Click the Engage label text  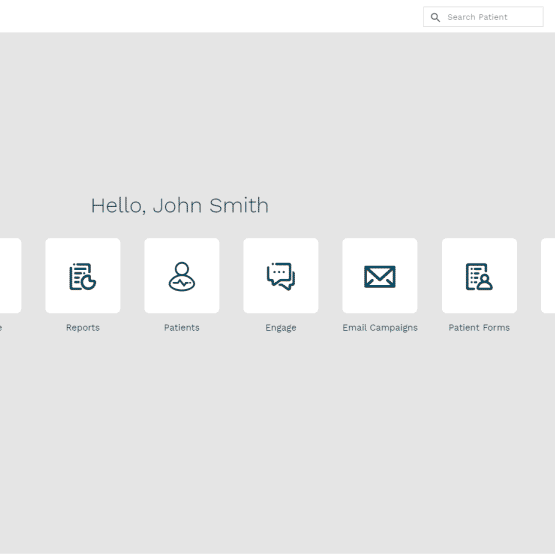coord(281,328)
